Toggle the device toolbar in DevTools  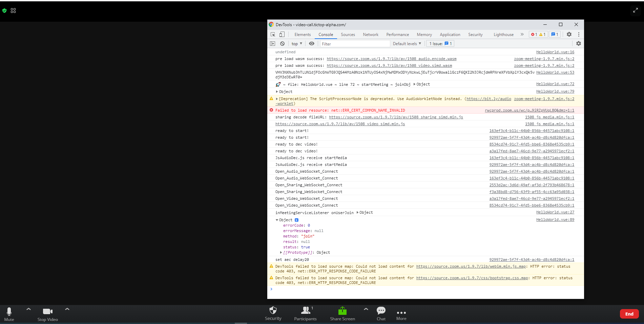[x=282, y=34]
